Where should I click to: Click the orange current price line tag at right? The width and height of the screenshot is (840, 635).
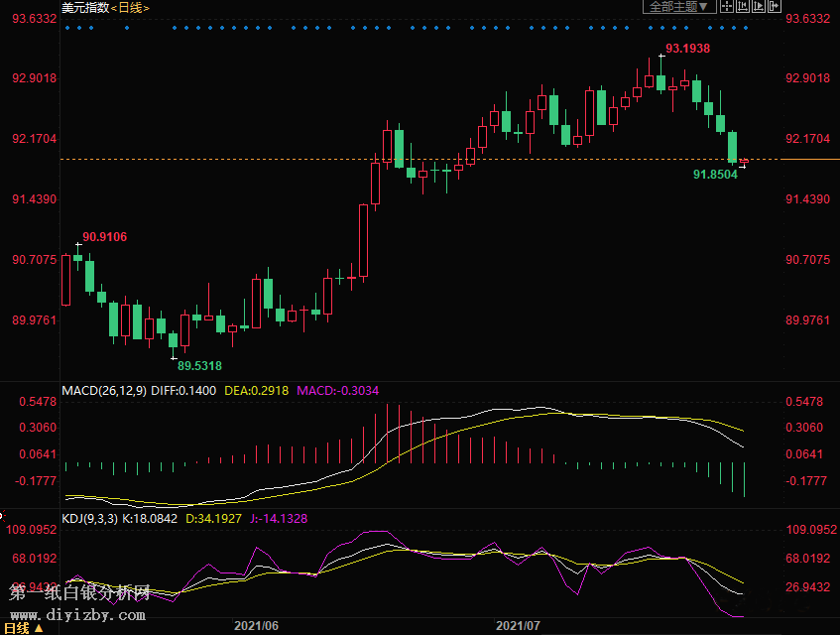tap(809, 159)
